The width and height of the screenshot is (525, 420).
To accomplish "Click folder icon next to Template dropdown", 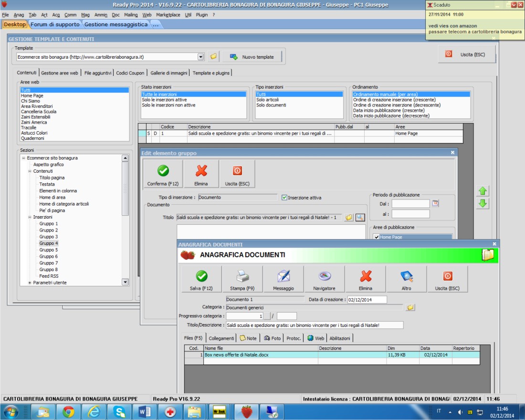I will coord(213,57).
